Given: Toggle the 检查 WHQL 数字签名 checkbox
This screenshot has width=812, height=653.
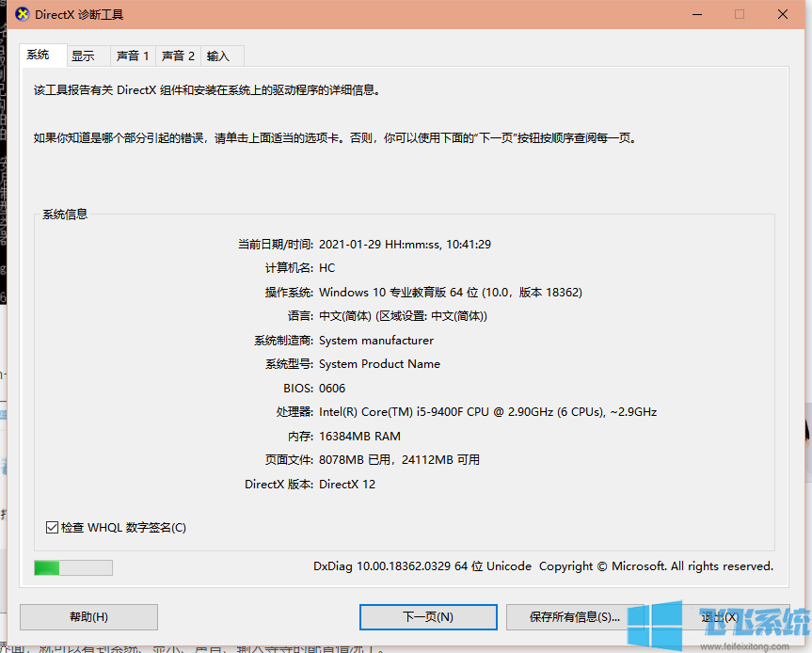Looking at the screenshot, I should (53, 528).
